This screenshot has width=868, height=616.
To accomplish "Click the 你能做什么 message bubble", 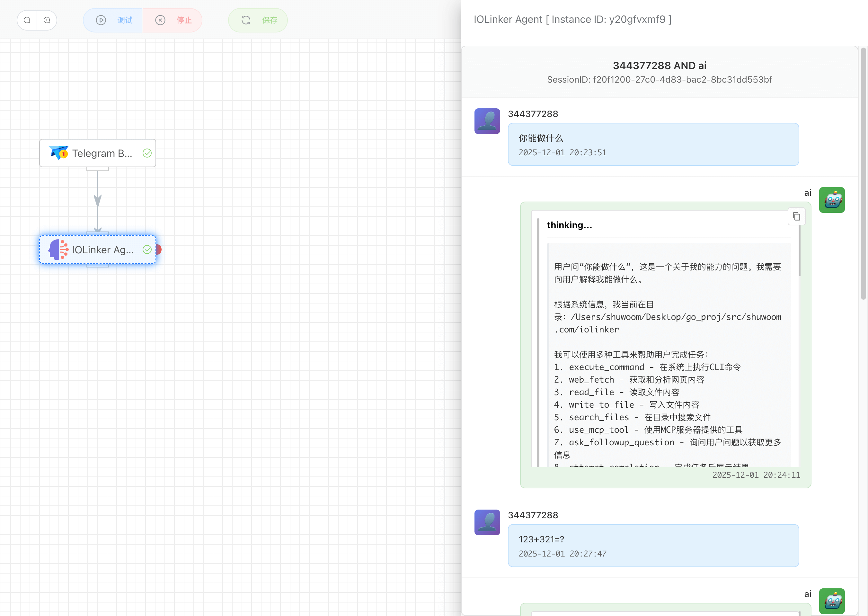I will 653,144.
